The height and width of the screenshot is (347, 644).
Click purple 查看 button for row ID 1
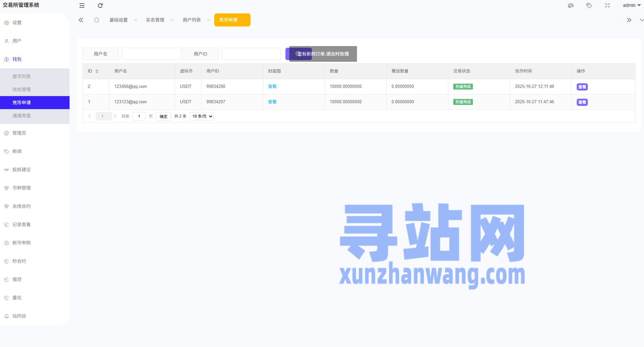(582, 102)
